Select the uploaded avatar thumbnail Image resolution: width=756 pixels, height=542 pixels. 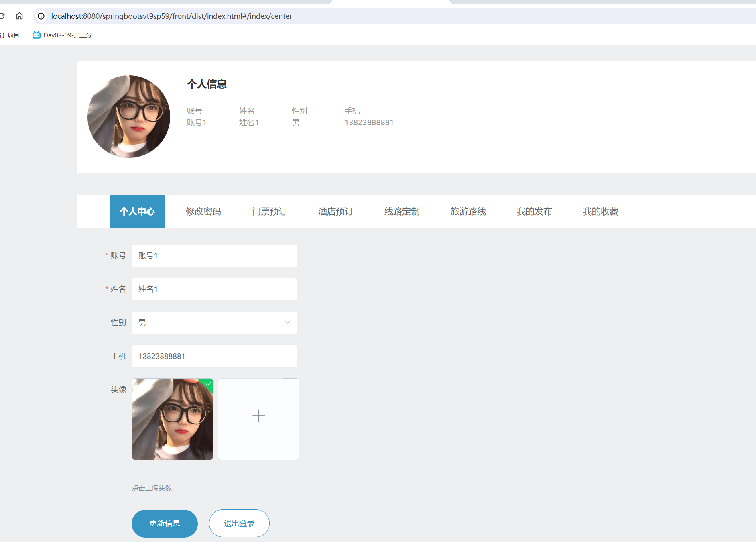(x=173, y=419)
